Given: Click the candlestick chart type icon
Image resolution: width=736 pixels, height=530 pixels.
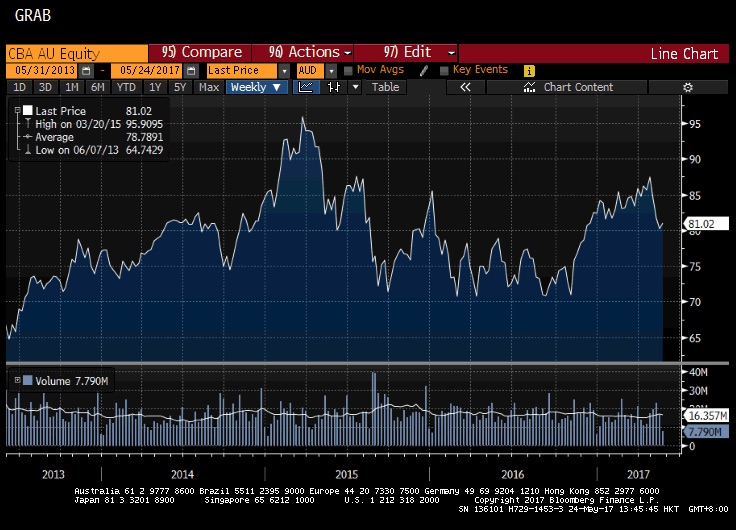Looking at the screenshot, I should pyautogui.click(x=334, y=87).
